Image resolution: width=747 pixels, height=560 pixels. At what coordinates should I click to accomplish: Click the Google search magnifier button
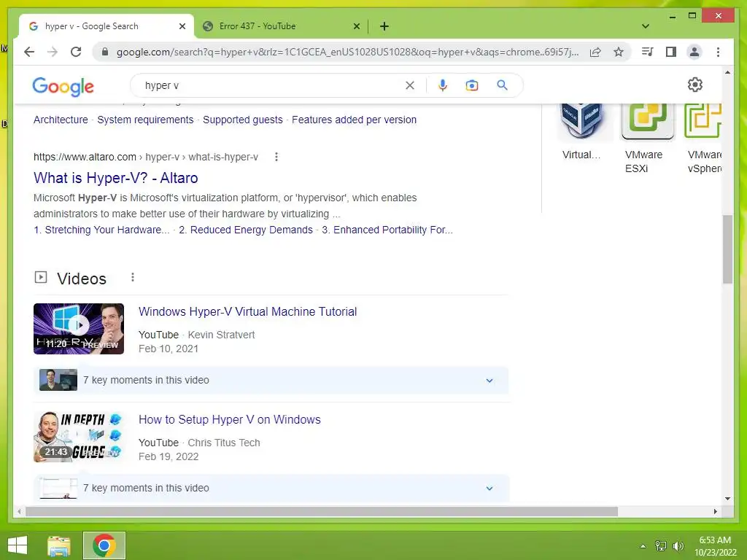tap(502, 85)
